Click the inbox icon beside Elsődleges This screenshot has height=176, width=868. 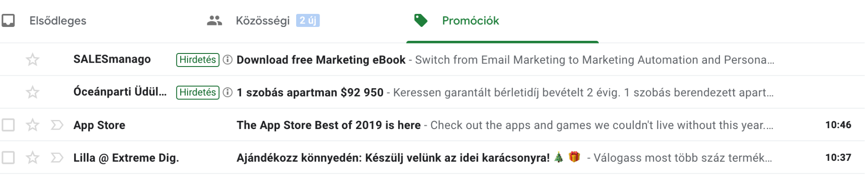8,20
